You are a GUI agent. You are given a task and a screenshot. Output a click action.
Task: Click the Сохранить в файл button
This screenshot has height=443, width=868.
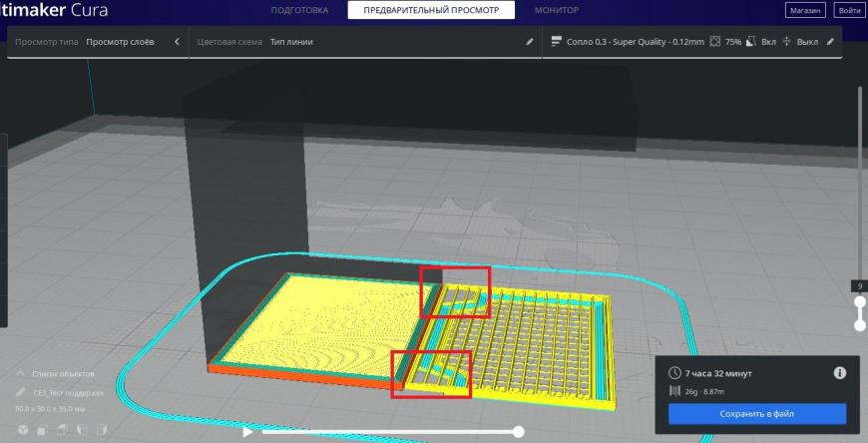(756, 414)
